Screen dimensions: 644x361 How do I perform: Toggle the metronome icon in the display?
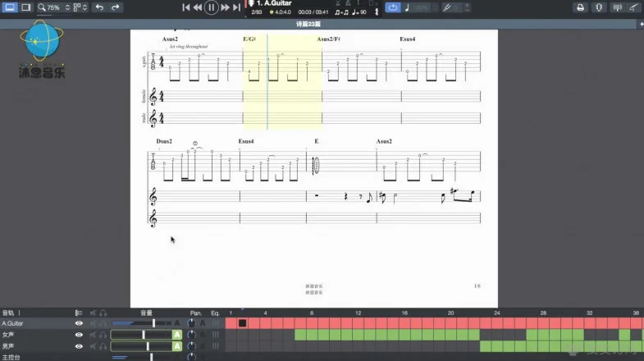point(348,3)
